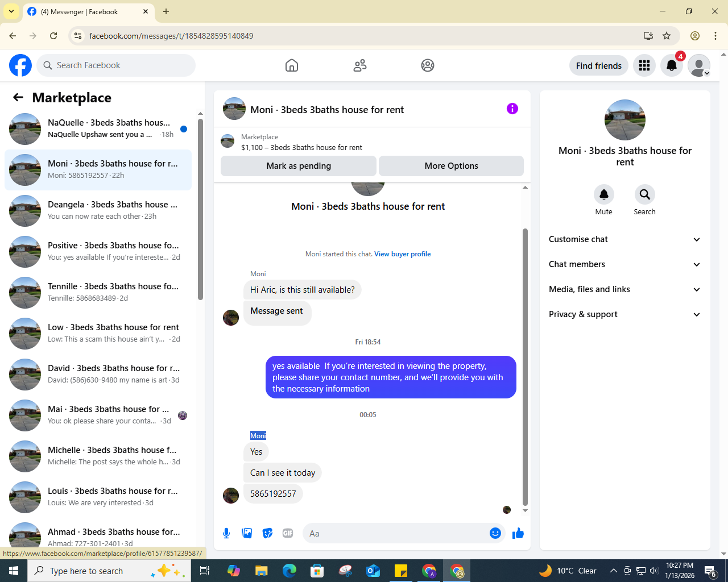View site information icon in address bar

78,36
